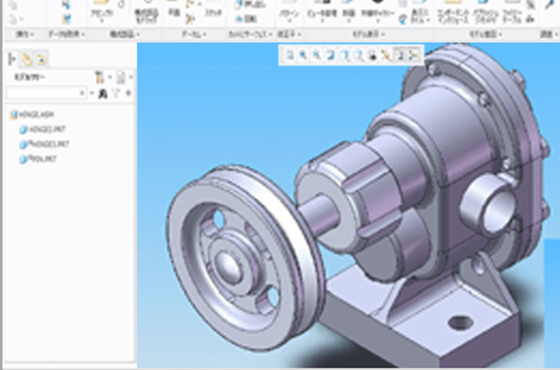
Task: Select the last .PRT part in model tree
Action: point(38,159)
